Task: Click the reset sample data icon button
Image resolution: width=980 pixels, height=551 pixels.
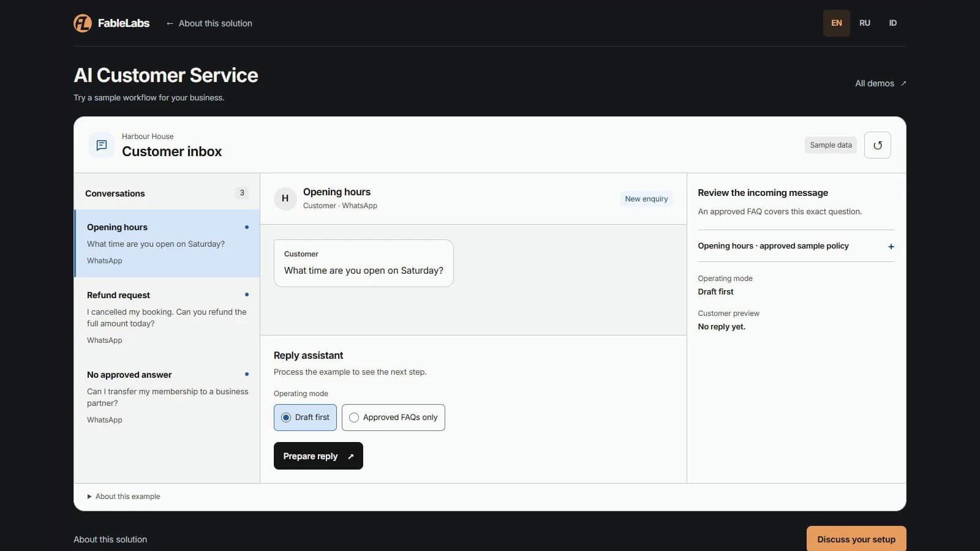Action: [x=877, y=145]
